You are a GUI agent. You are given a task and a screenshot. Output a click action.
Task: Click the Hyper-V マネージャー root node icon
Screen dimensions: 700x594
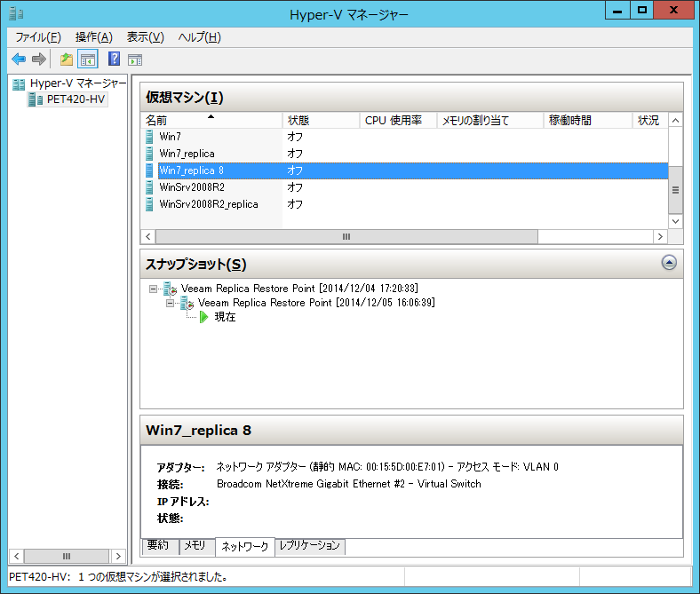coord(19,83)
